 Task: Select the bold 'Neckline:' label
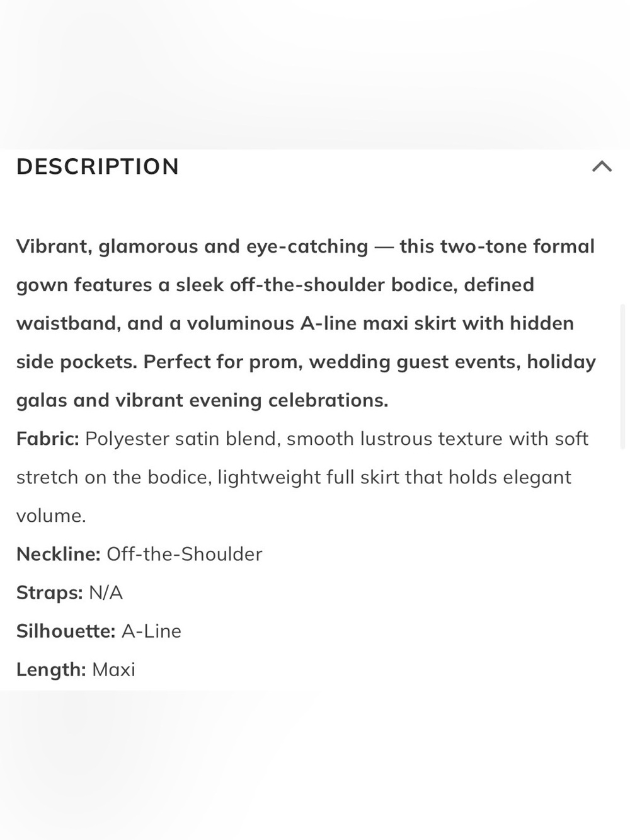coord(59,554)
